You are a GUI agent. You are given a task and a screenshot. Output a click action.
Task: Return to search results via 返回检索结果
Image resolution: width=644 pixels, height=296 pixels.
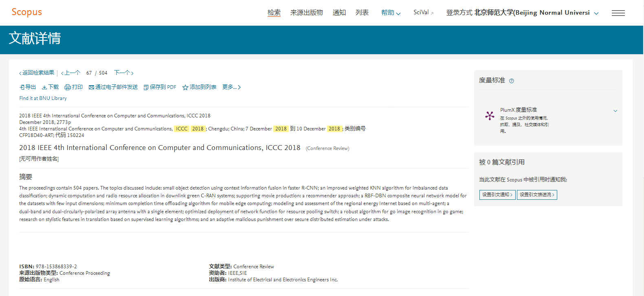[x=37, y=73]
